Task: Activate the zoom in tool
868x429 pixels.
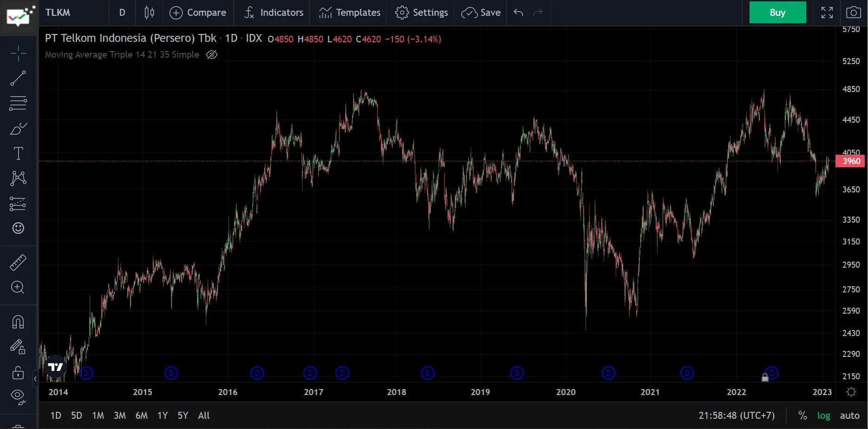Action: (18, 287)
